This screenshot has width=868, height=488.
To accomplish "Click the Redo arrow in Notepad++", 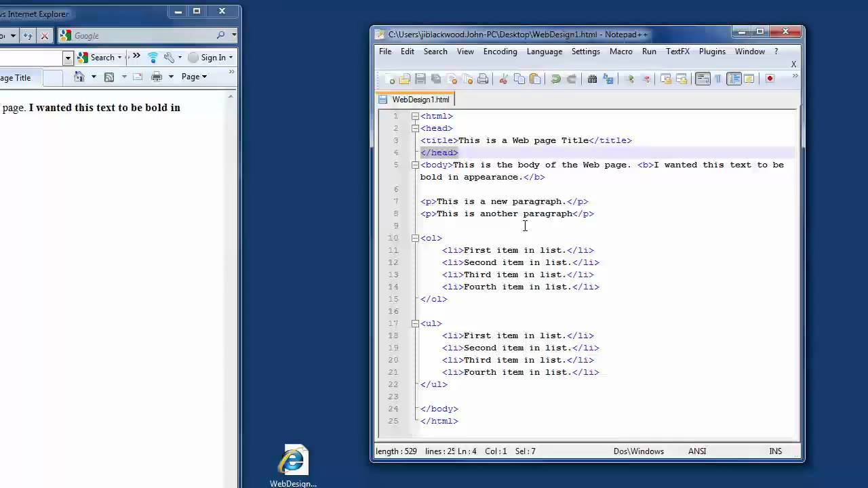I will coord(571,79).
